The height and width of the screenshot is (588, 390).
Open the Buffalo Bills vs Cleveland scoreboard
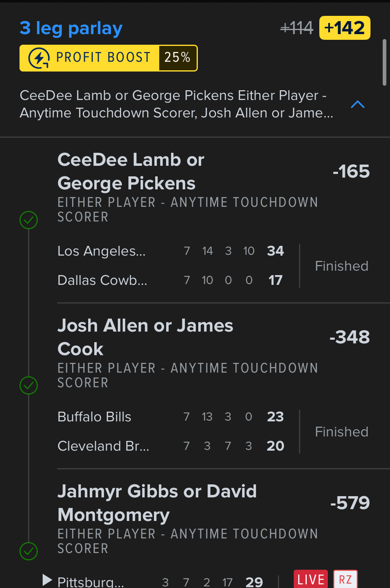click(x=171, y=431)
